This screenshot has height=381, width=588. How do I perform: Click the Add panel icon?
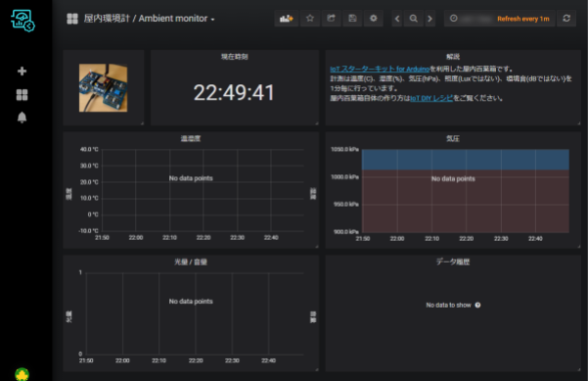tap(286, 19)
